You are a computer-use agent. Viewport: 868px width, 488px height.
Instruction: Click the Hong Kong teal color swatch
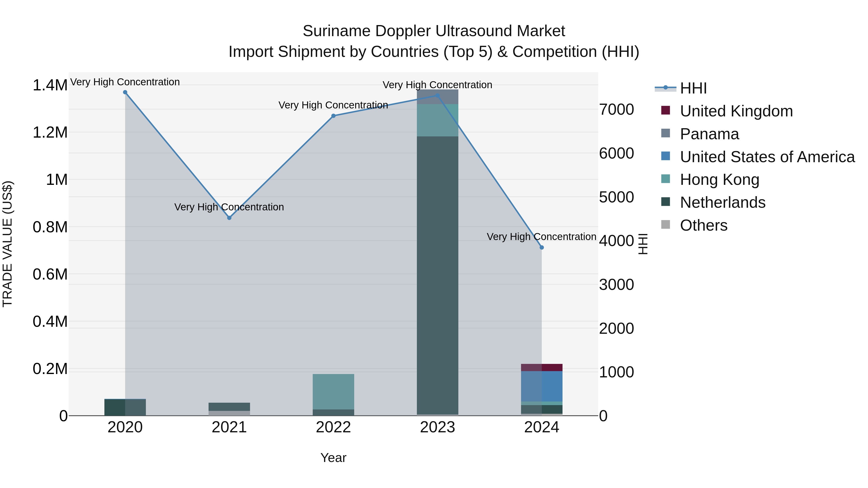click(665, 179)
